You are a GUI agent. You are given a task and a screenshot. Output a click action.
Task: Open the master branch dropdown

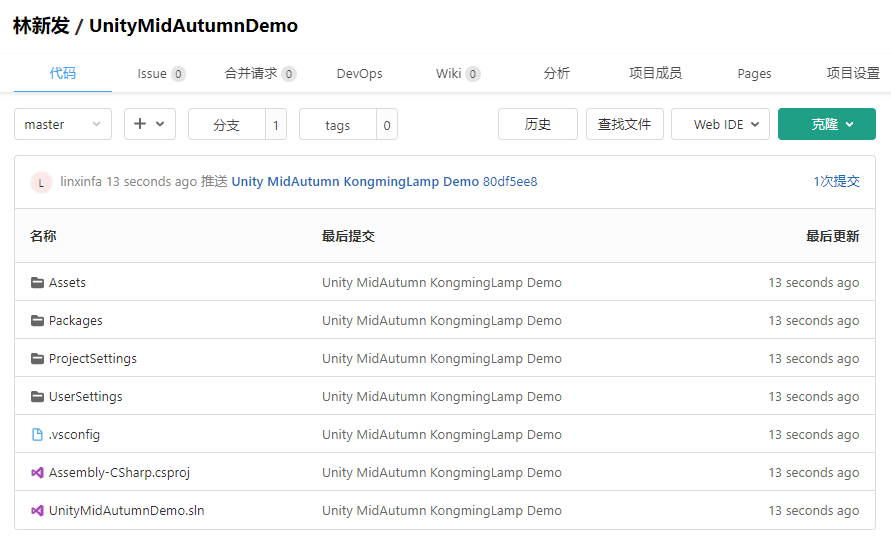[x=63, y=124]
